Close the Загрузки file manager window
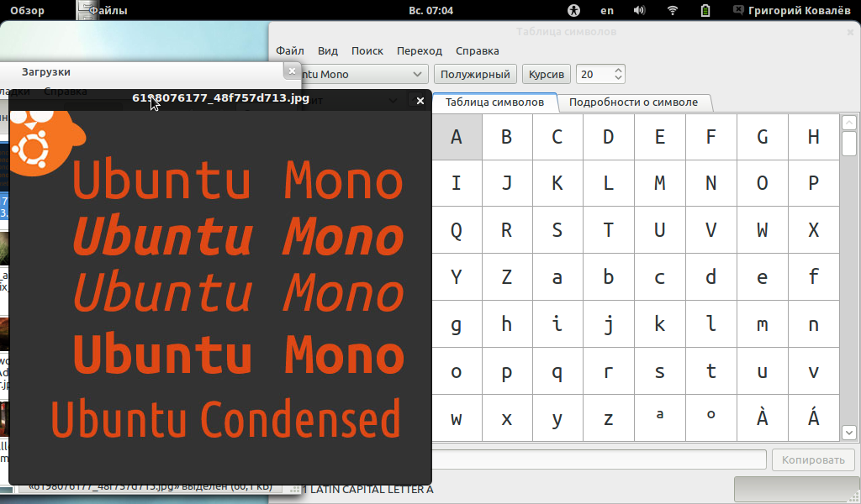The image size is (861, 504). tap(292, 71)
